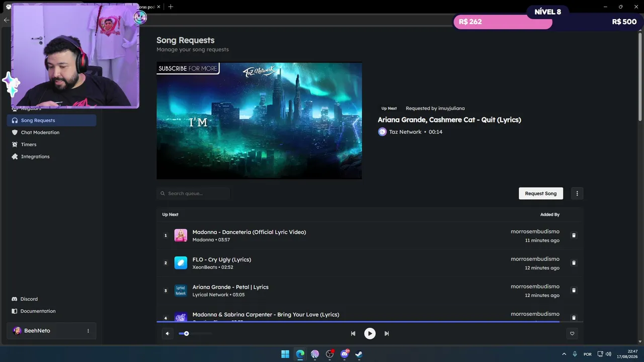Click the FLO - Cry Ugly song thumbnail
This screenshot has height=362, width=644.
(x=181, y=263)
